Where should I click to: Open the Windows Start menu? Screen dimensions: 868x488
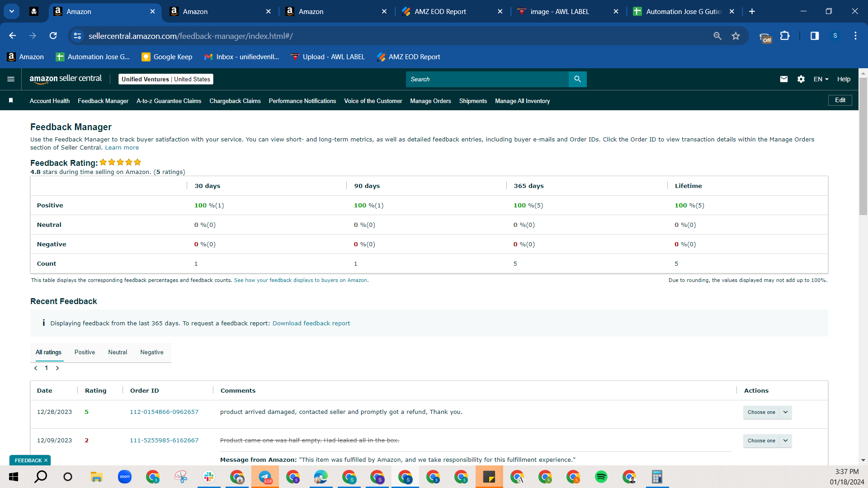click(x=13, y=477)
